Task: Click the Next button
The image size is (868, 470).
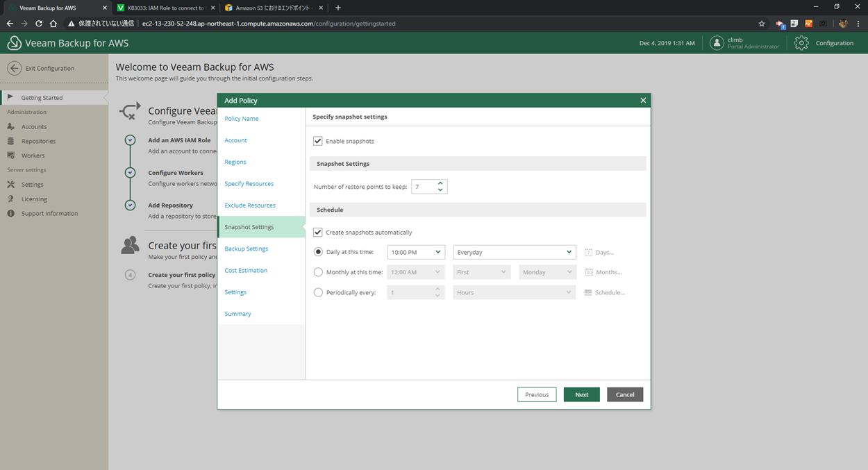Action: click(x=582, y=394)
